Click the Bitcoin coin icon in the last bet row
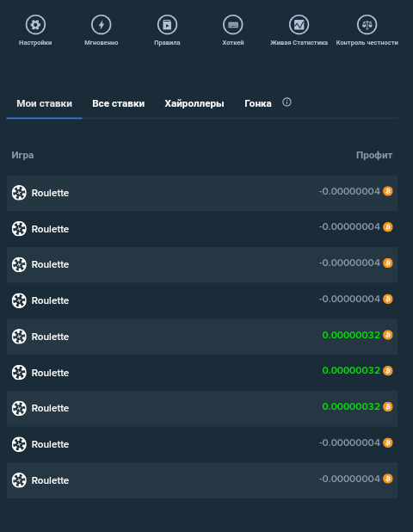Image resolution: width=413 pixels, height=532 pixels. coord(388,479)
